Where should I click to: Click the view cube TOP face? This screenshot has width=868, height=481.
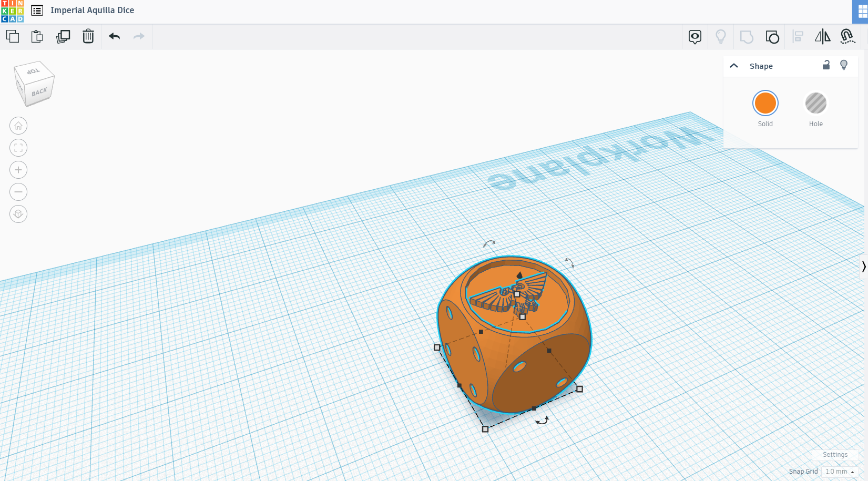[34, 71]
